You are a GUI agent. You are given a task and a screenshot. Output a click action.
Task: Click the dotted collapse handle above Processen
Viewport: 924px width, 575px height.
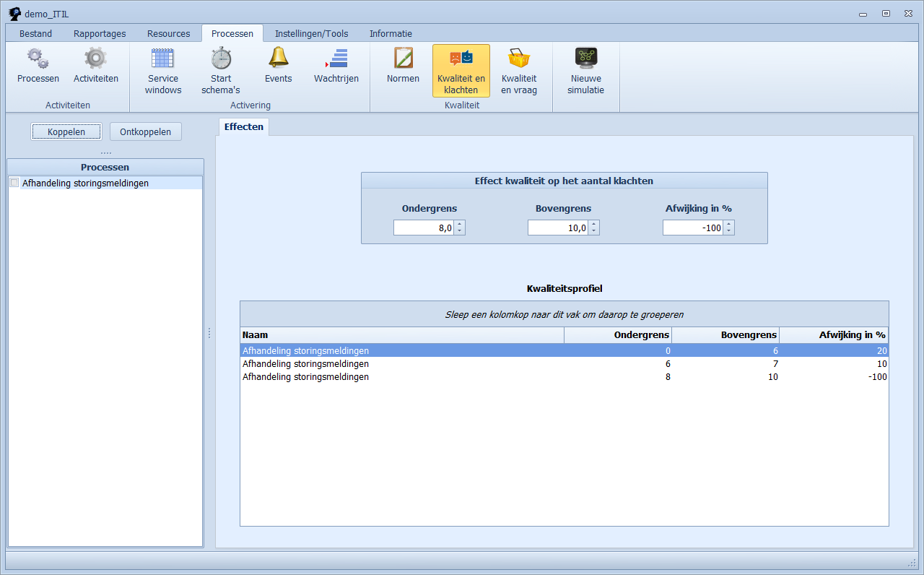tap(105, 152)
